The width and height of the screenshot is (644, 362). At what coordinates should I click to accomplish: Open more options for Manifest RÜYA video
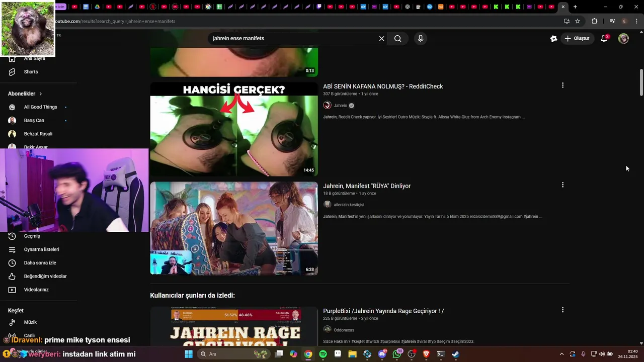562,185
